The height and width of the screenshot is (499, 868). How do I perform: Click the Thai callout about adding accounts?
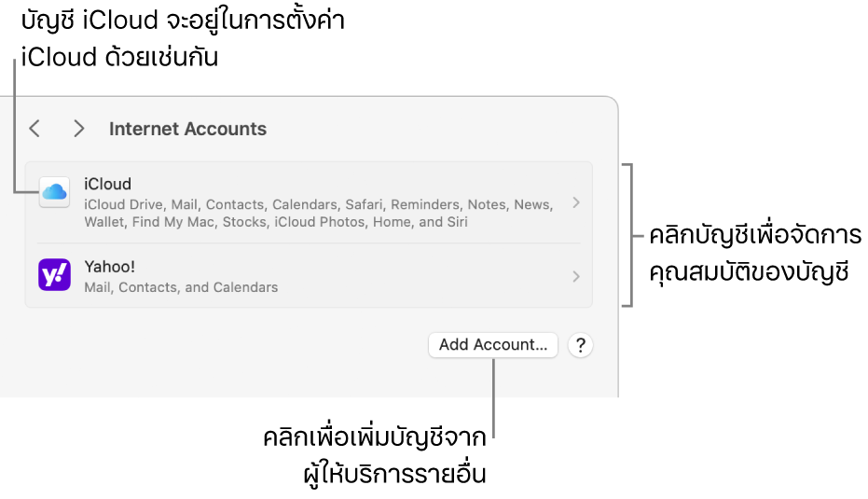point(375,455)
